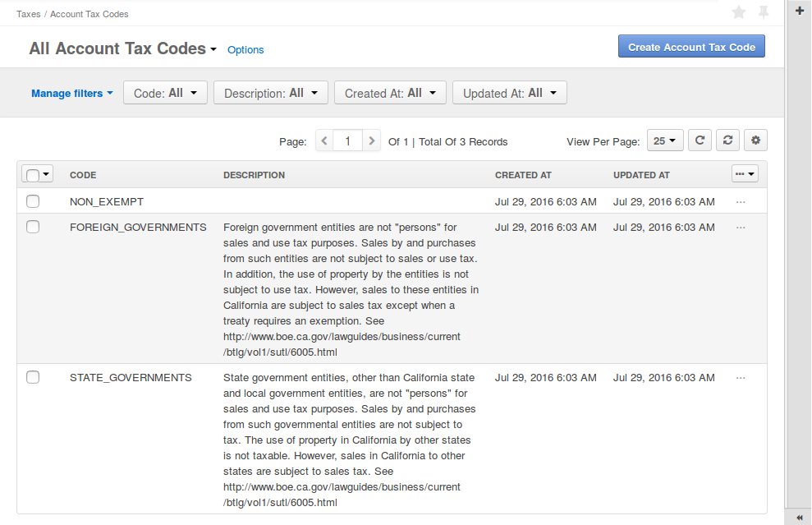Select the STATE_GOVERNMENTS row checkbox

point(33,377)
